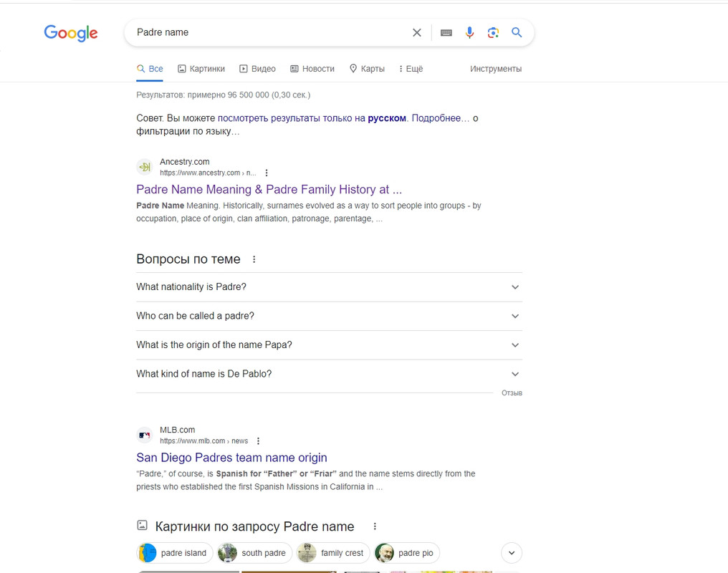The height and width of the screenshot is (573, 728).
Task: Click the 'Картинки по запросу Padre name' heading
Action: tap(254, 526)
